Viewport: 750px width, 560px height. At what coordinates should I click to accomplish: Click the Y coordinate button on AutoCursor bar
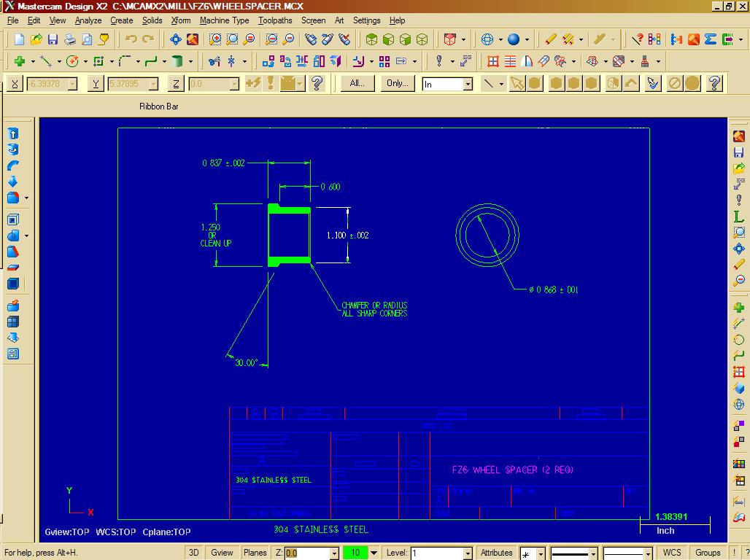(96, 84)
